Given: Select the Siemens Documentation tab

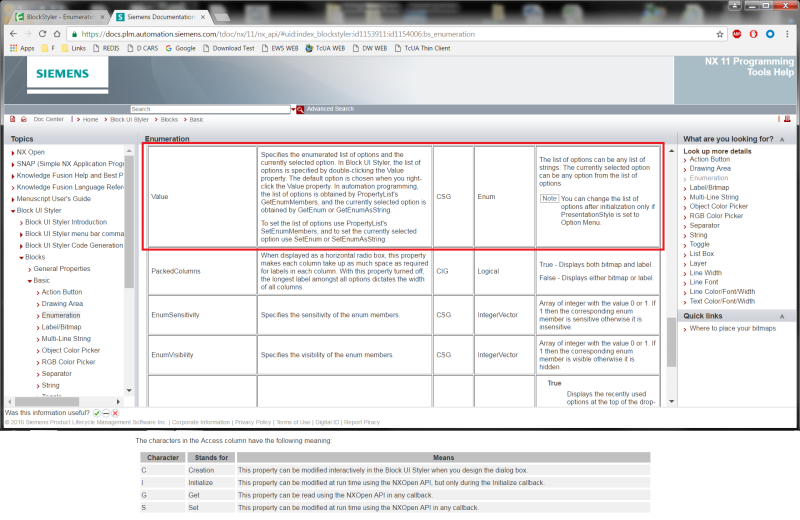Looking at the screenshot, I should (x=160, y=17).
